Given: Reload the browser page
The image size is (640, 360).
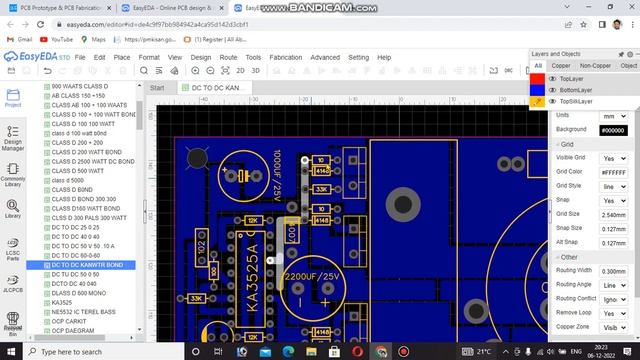Looking at the screenshot, I should tap(40, 24).
